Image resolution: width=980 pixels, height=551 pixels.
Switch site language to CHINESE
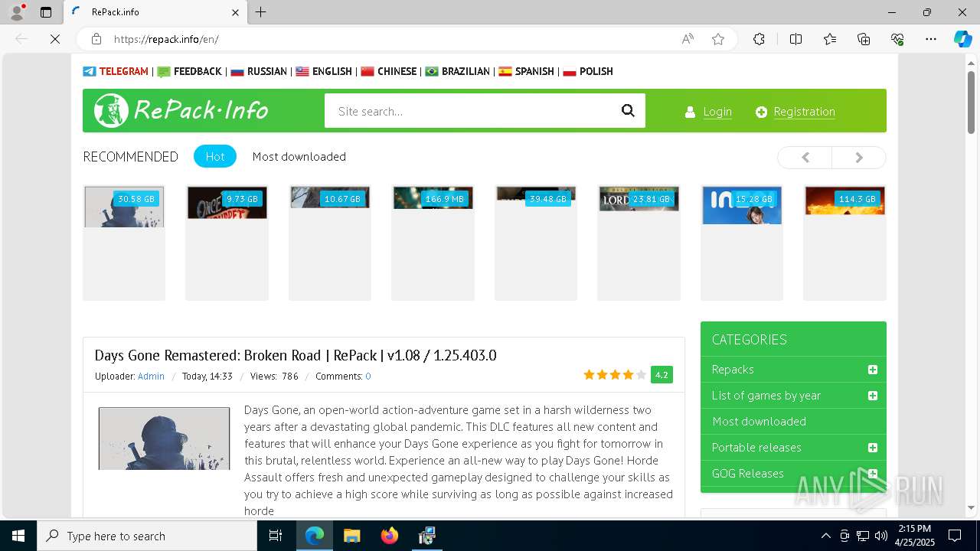[x=389, y=71]
